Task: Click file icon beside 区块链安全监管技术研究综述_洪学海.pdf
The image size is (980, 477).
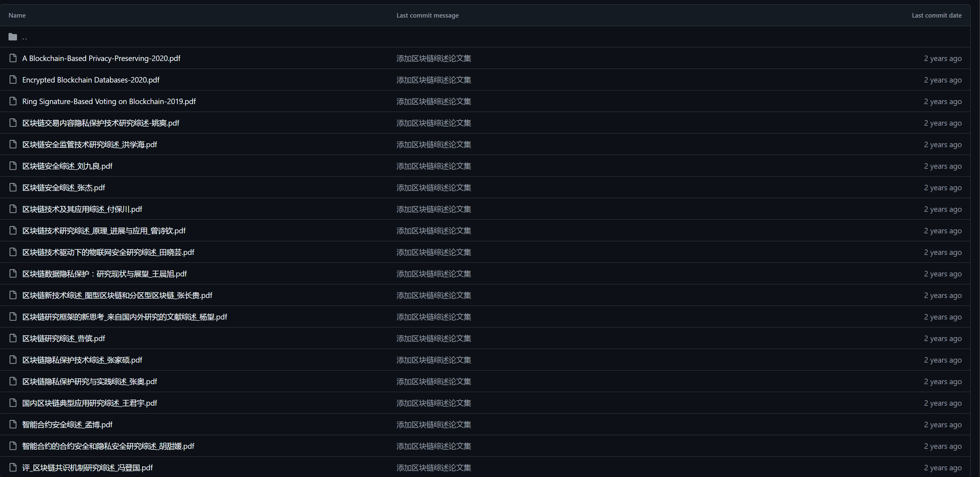Action: pyautogui.click(x=13, y=144)
